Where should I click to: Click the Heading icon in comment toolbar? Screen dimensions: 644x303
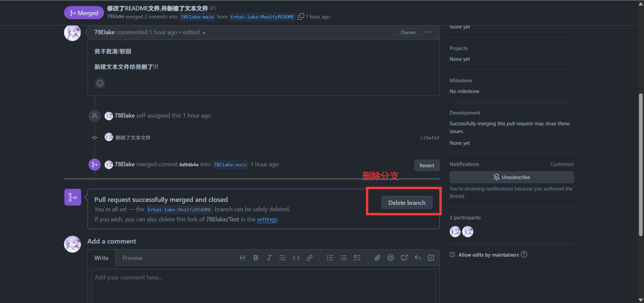coord(242,258)
